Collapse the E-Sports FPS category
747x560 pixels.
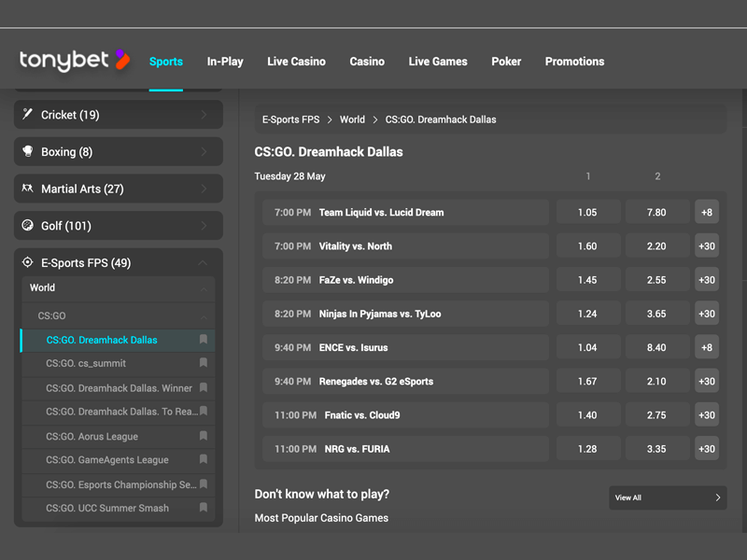click(x=204, y=263)
